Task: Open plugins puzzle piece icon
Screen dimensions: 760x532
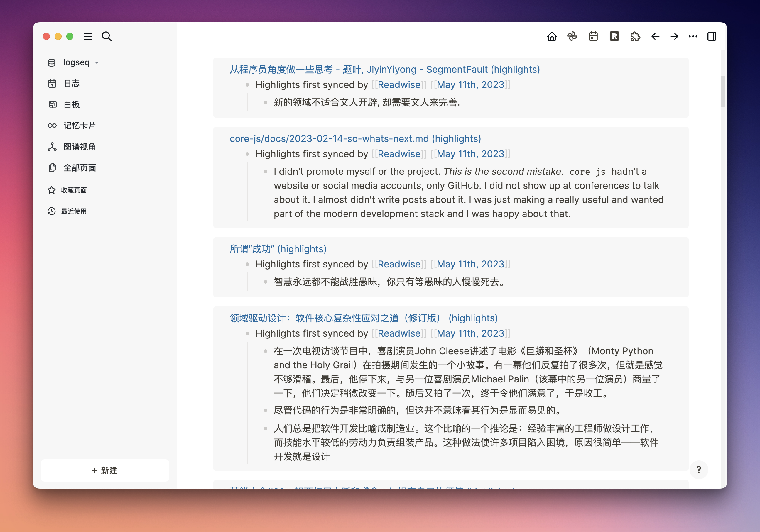Action: pyautogui.click(x=635, y=36)
